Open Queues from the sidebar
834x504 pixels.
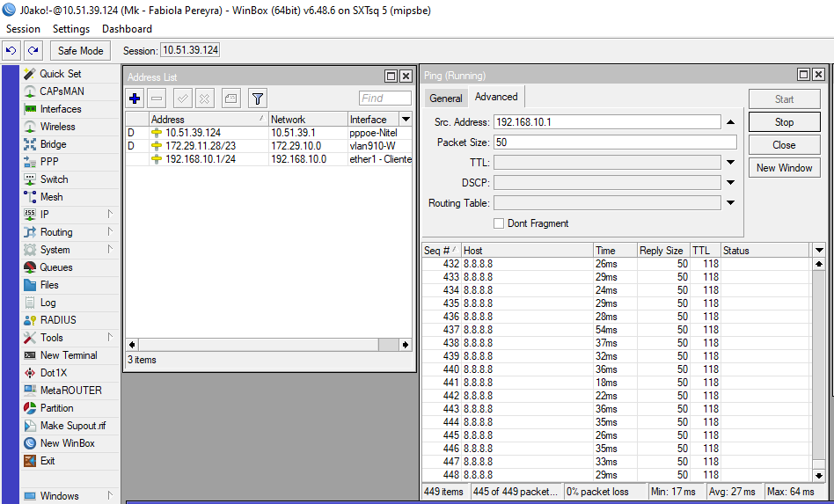coord(56,267)
